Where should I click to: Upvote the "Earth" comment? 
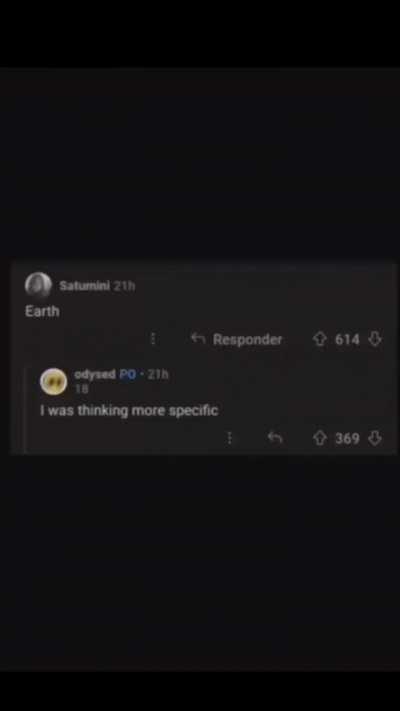click(x=320, y=339)
